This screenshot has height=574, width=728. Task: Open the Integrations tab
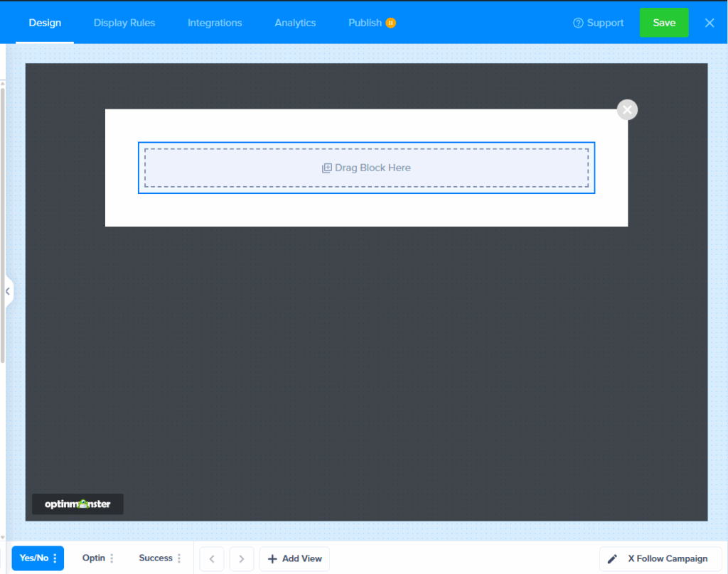tap(215, 22)
